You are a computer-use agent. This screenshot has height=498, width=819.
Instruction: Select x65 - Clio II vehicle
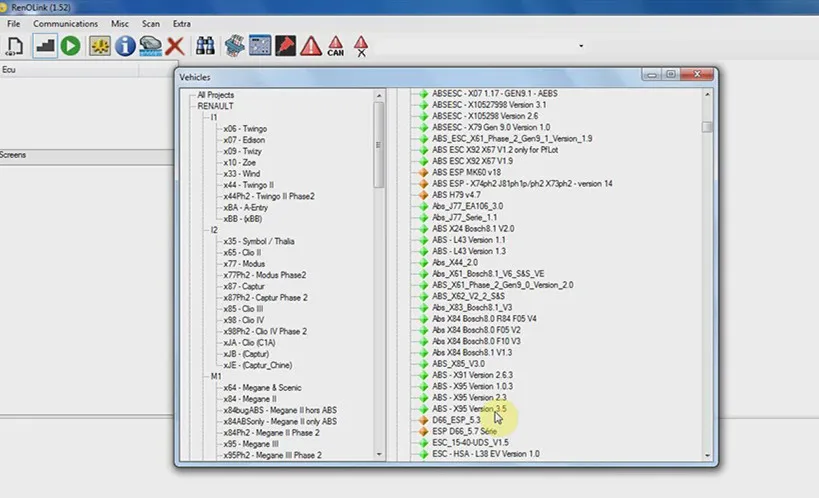[242, 252]
